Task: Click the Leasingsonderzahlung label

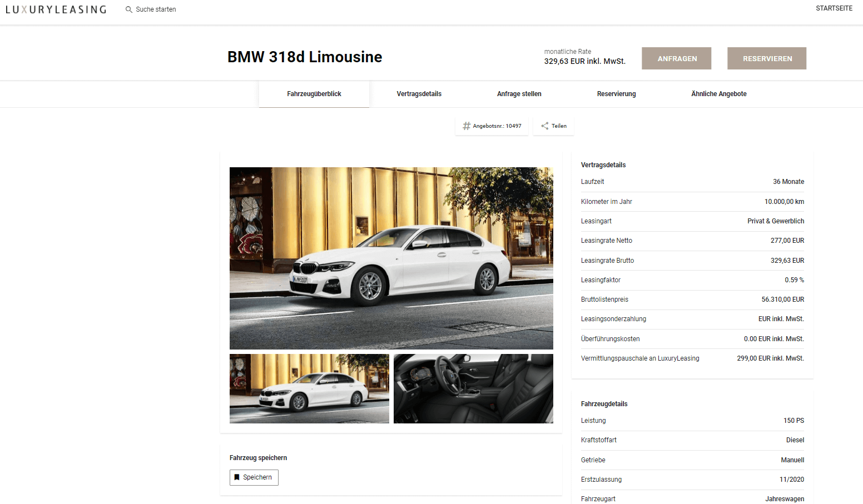Action: (613, 319)
